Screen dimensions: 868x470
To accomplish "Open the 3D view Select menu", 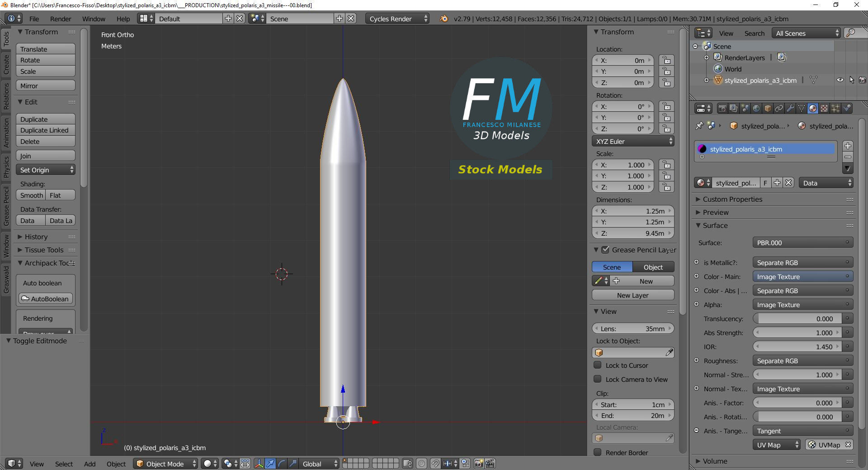I will [64, 464].
